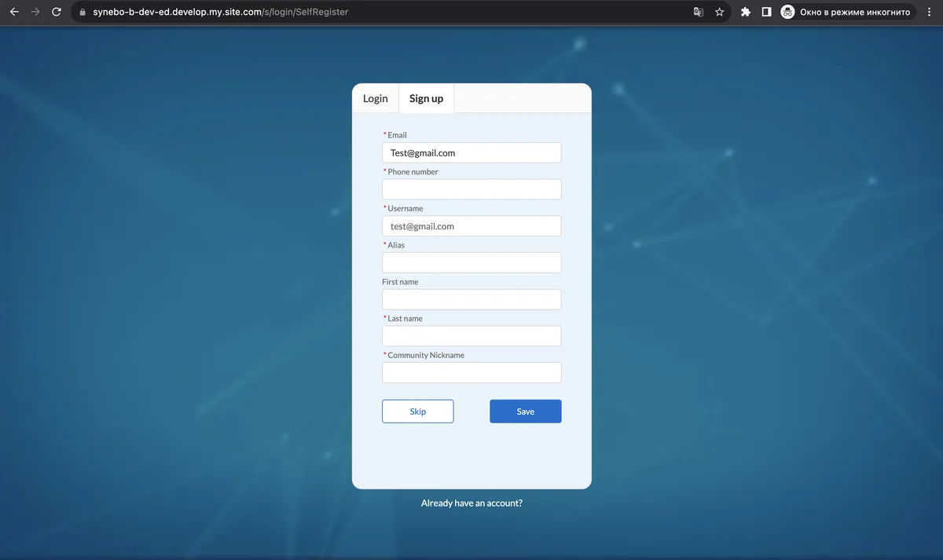Image resolution: width=943 pixels, height=560 pixels.
Task: Bookmark this page with the star icon
Action: coord(719,12)
